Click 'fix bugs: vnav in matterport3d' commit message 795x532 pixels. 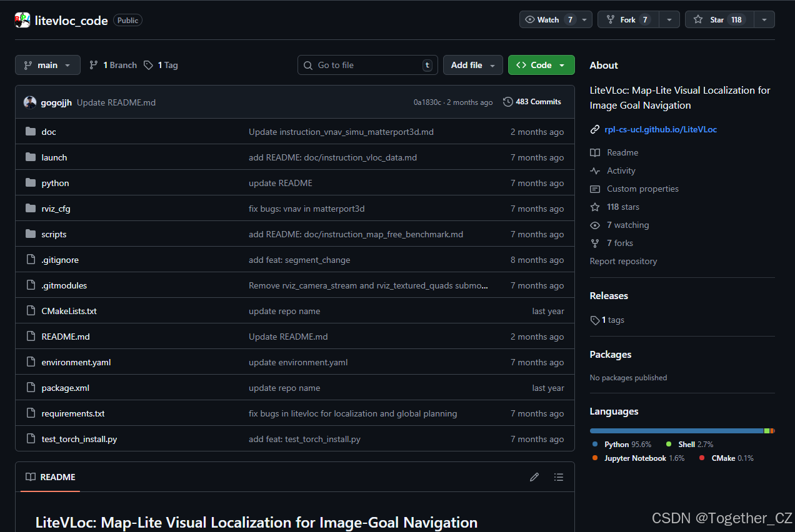(306, 209)
